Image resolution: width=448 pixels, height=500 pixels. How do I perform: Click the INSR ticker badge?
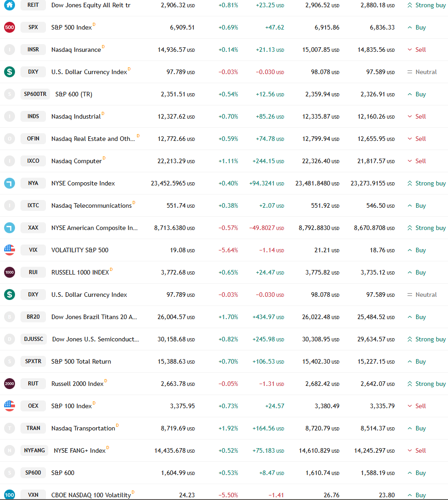(33, 50)
